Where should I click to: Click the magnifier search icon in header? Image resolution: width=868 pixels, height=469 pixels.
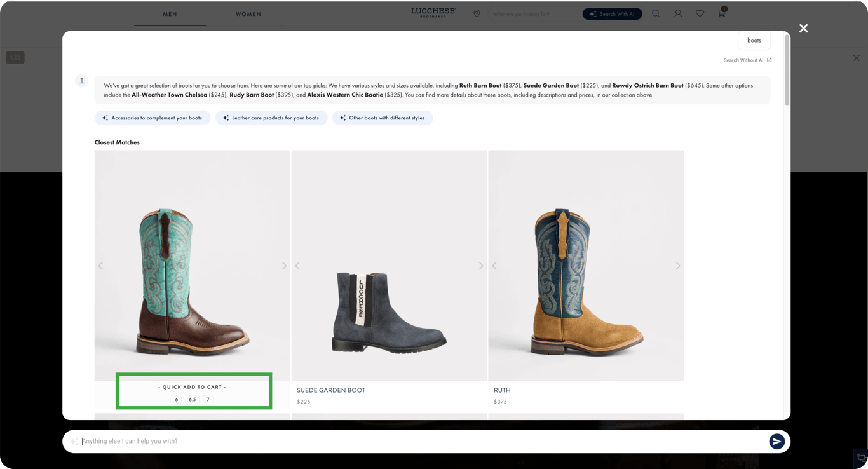[x=656, y=13]
